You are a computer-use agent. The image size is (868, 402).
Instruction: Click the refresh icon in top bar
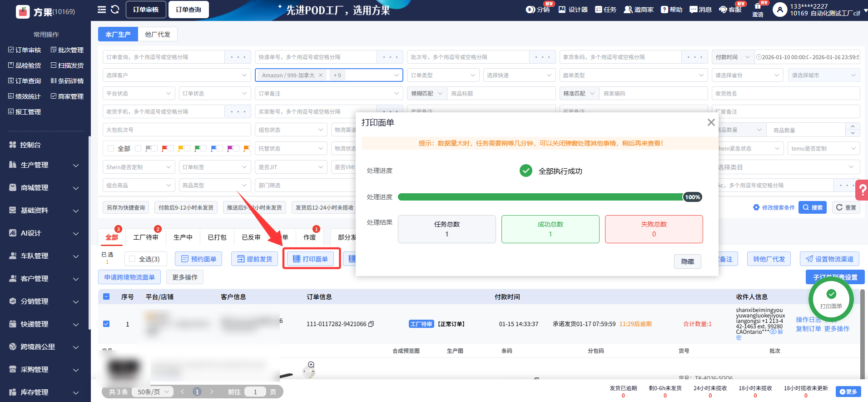tap(115, 10)
